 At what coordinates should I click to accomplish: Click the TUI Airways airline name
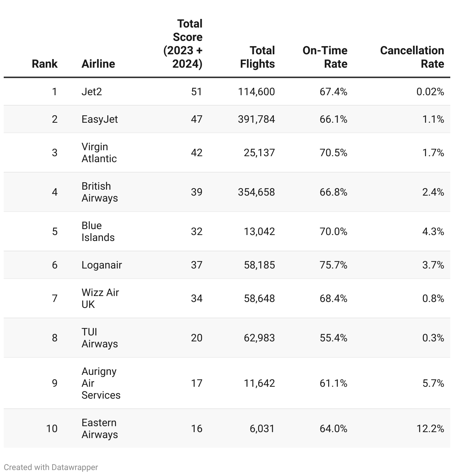pyautogui.click(x=99, y=338)
